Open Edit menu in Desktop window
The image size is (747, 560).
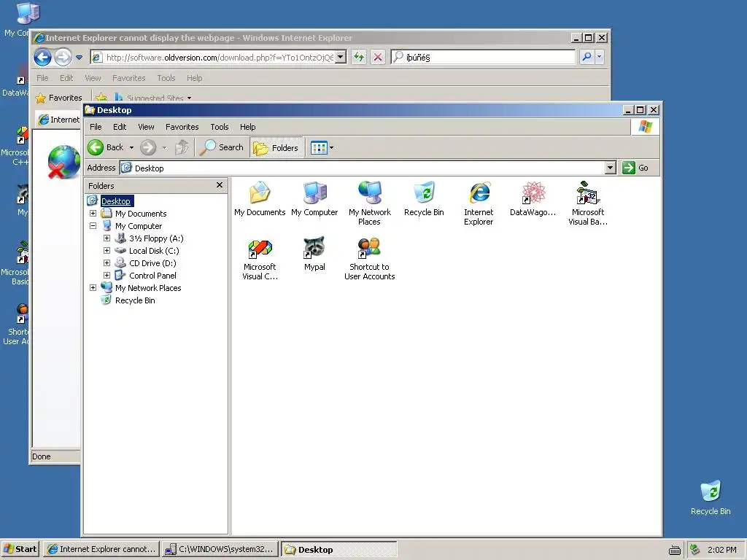(120, 127)
